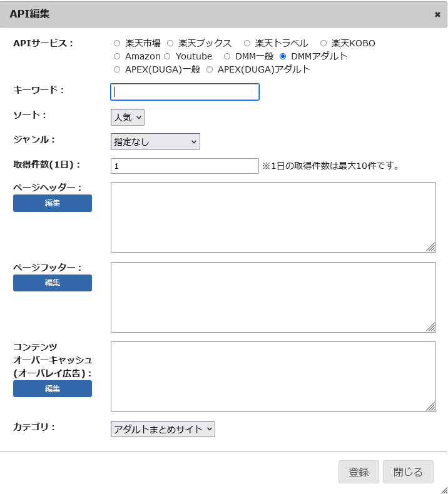Click 編集 button for オーバーレイ広告
The width and height of the screenshot is (448, 494).
pos(53,388)
